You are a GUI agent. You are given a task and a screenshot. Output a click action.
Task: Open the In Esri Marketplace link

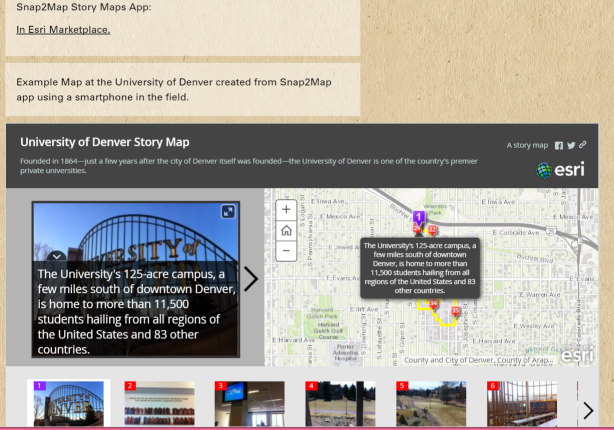63,30
